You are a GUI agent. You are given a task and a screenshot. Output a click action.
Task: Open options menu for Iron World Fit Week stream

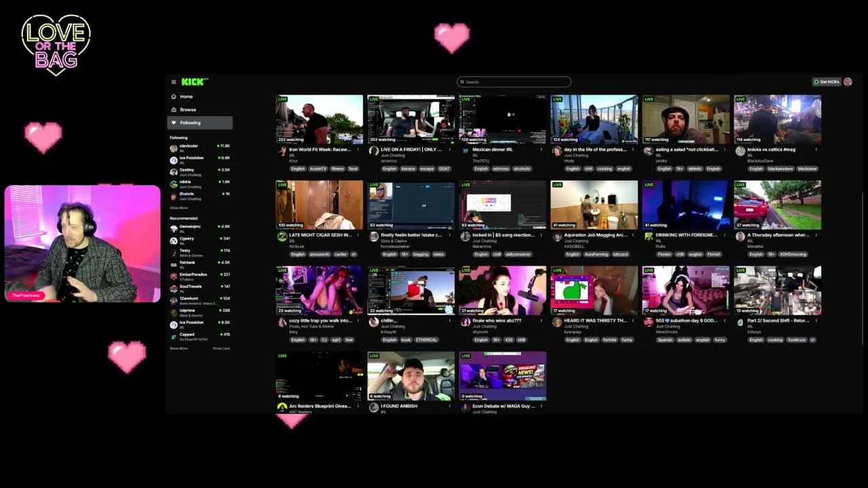(359, 150)
